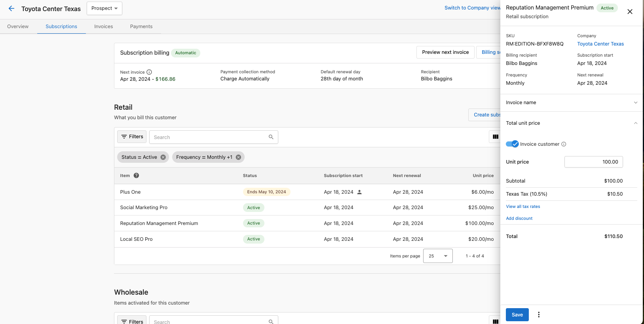
Task: Click View all tax rates link
Action: [x=523, y=206]
